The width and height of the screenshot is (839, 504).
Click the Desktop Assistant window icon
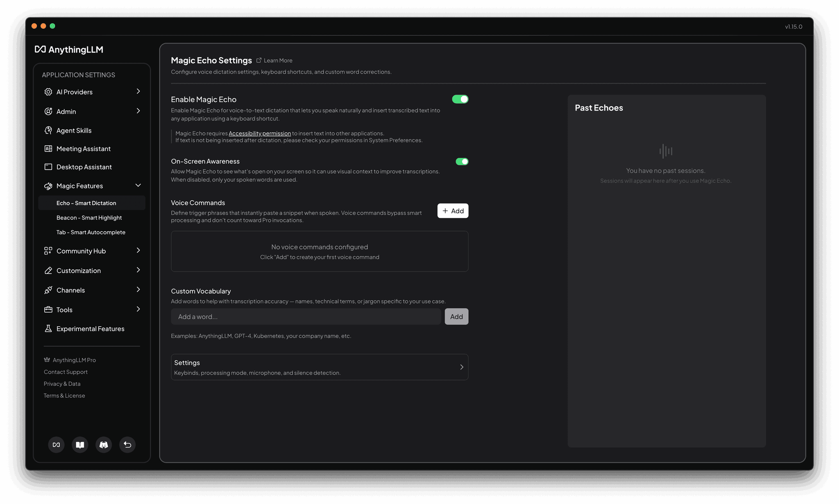pyautogui.click(x=48, y=167)
